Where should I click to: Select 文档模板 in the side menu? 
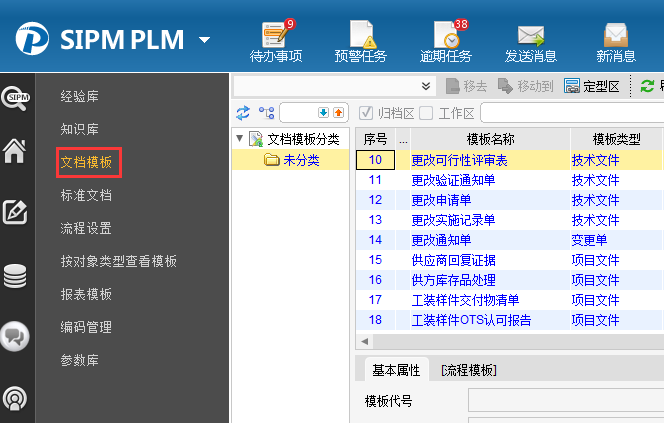coord(86,162)
